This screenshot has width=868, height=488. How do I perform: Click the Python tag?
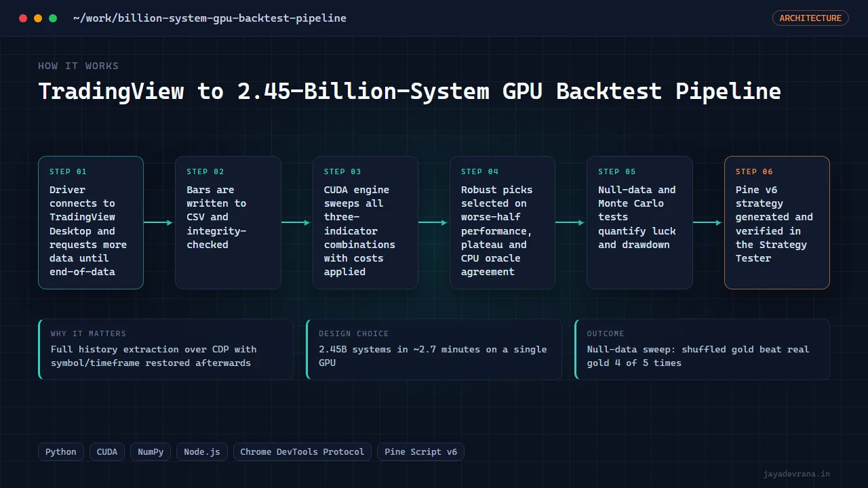point(61,452)
